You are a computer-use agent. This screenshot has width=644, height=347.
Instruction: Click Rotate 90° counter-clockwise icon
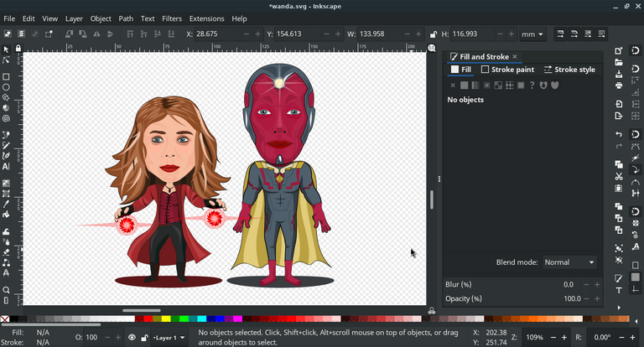69,34
